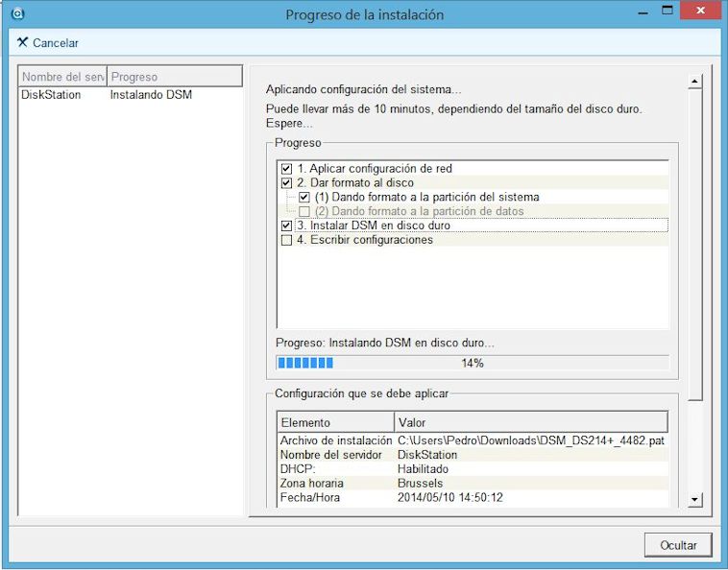Click the scrollbar down arrow

click(x=694, y=500)
